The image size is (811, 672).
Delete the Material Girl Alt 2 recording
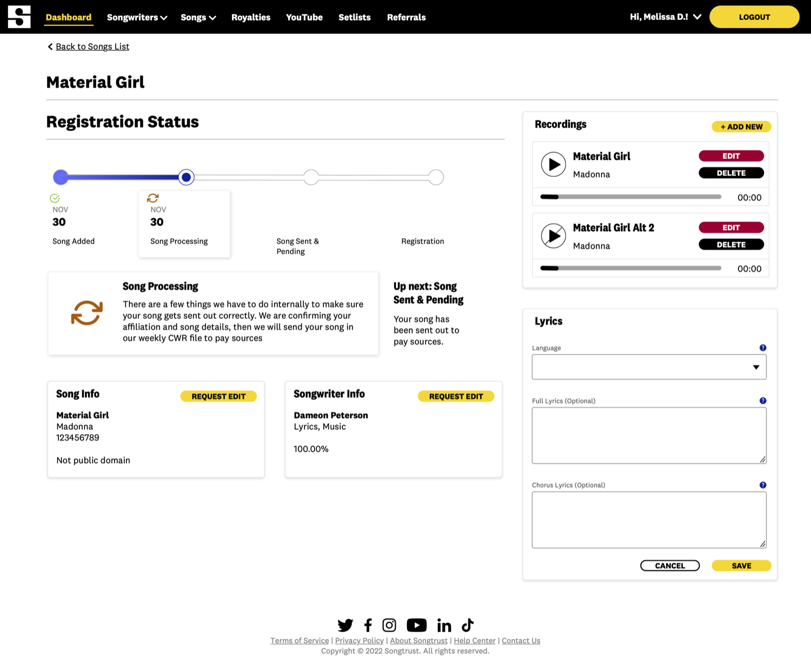point(731,244)
